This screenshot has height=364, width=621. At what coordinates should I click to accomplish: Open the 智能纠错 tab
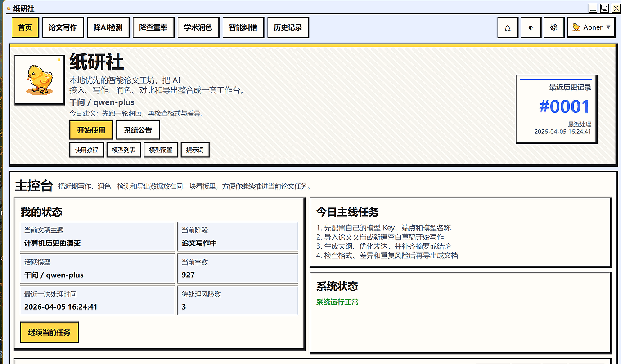click(x=243, y=27)
